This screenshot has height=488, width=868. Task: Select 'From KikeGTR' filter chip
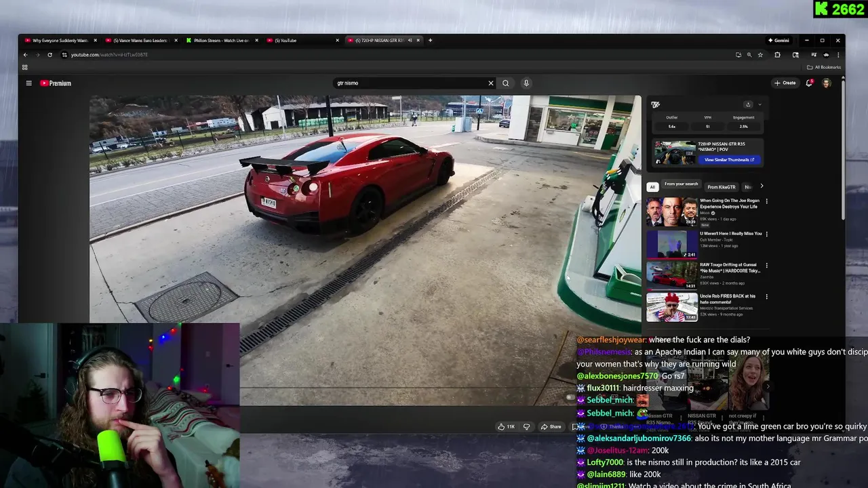721,187
